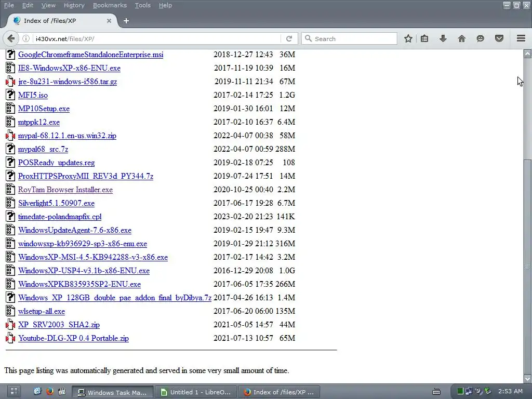Click the 2:53 AM clock

click(x=510, y=391)
